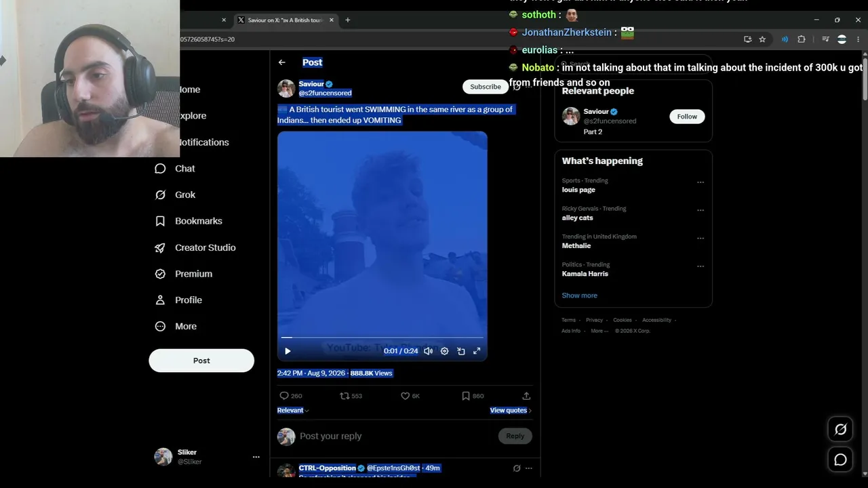Open the 888.8K Views link
The width and height of the screenshot is (868, 488).
[x=372, y=373]
